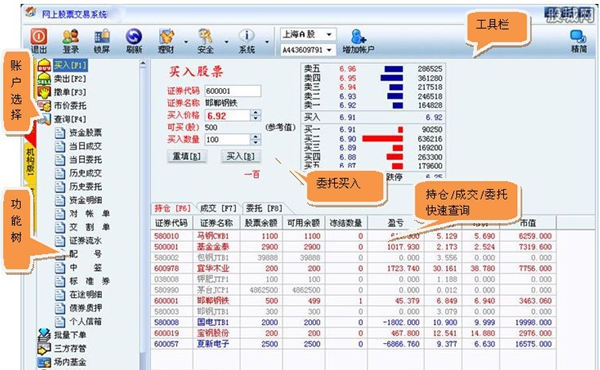Open 在途明细 query item
Viewport: 600px width, 370px height.
pos(85,295)
